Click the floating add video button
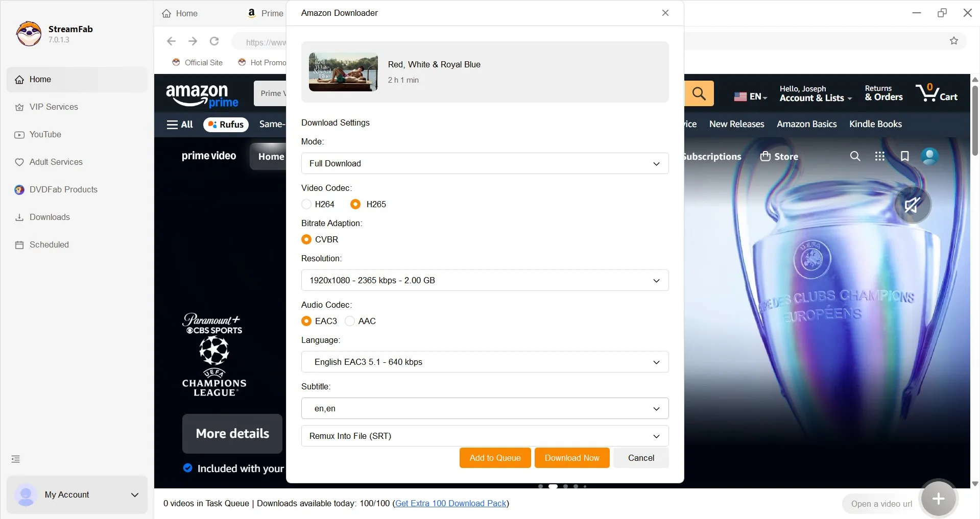This screenshot has width=980, height=519. [x=938, y=498]
